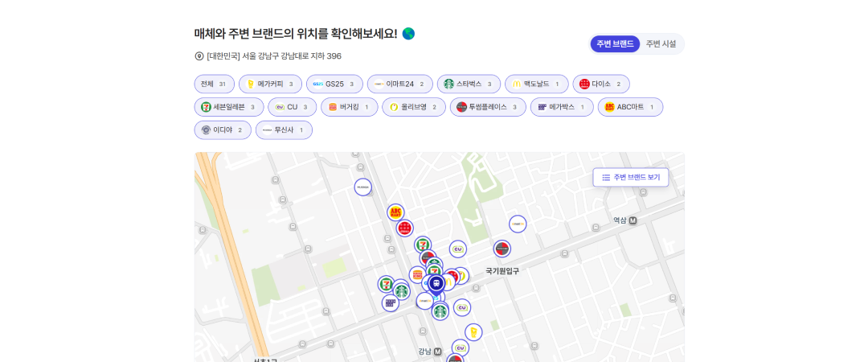Toggle the 다이소 brand filter chip
This screenshot has width=868, height=362.
click(x=601, y=84)
